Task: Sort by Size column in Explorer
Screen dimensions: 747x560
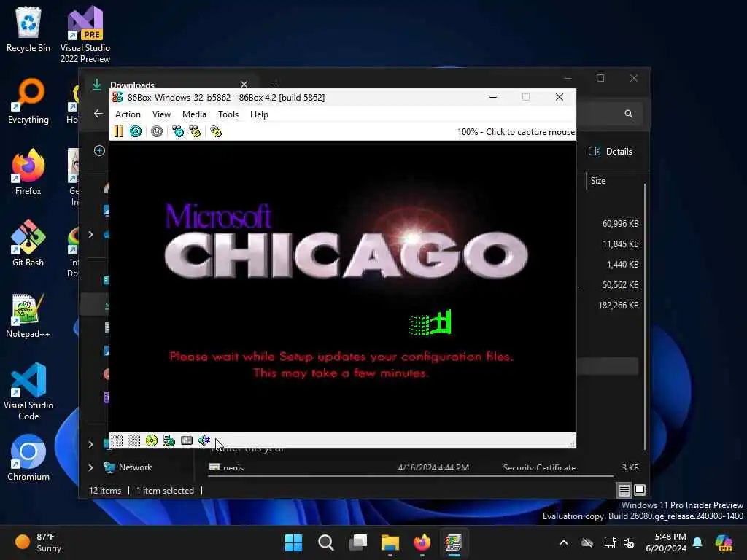Action: click(x=598, y=181)
